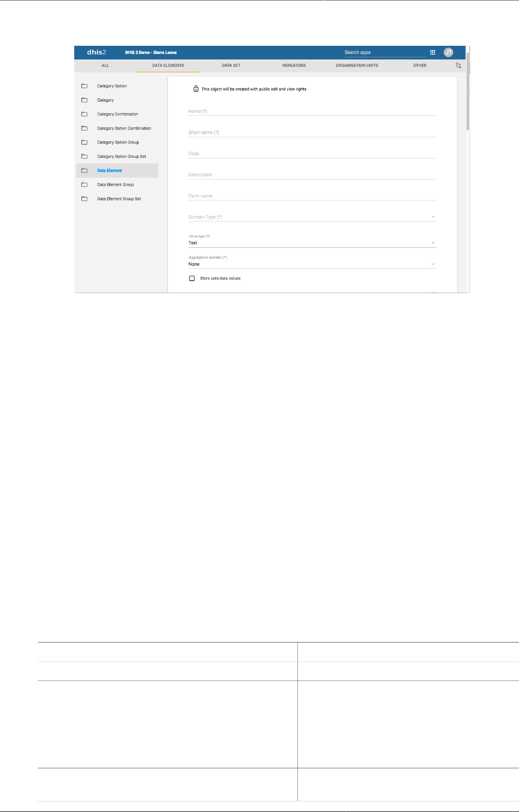Viewport: 519px width, 812px height.
Task: Click folder icon for Data Element Group Set
Action: pos(84,199)
